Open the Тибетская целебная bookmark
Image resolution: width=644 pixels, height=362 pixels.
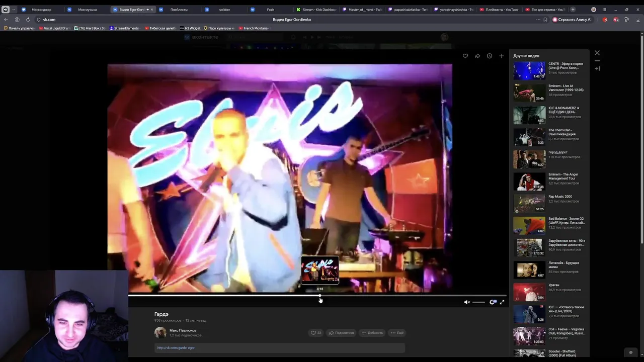[x=160, y=28]
